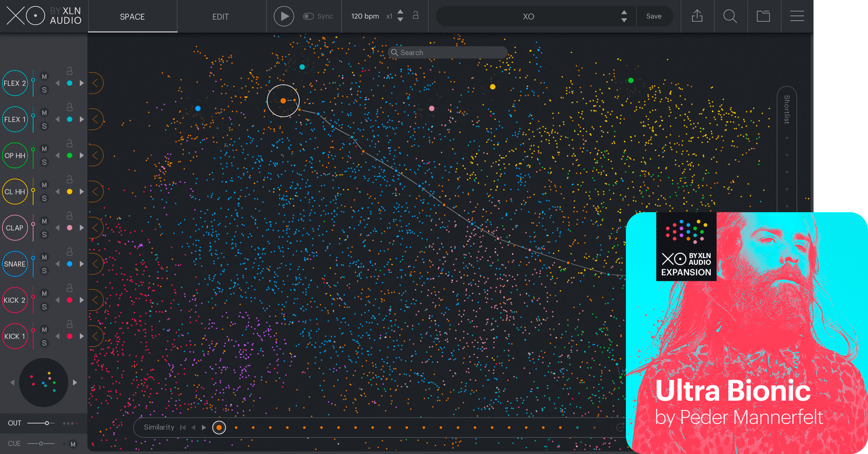Expand the FLEX 2 channel chevron
868x454 pixels.
[x=95, y=83]
